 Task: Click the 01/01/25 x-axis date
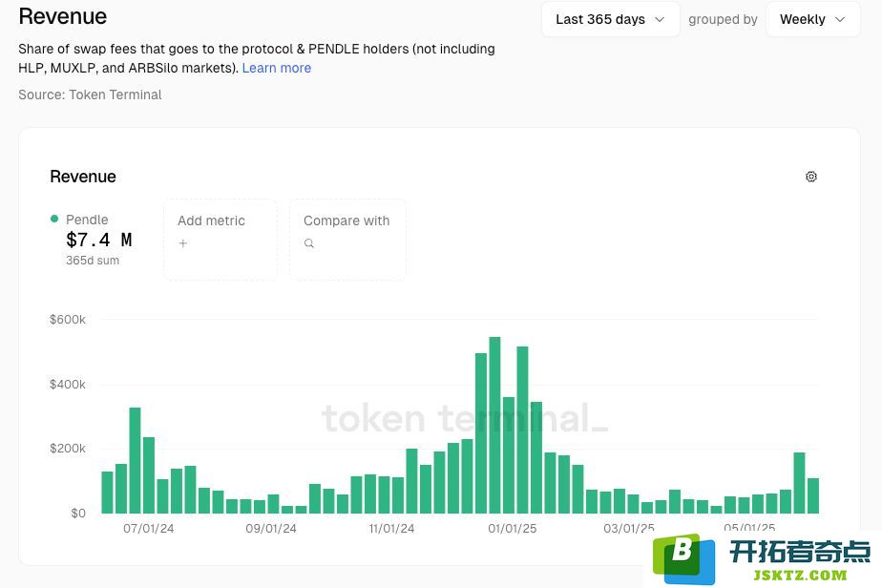tap(512, 529)
